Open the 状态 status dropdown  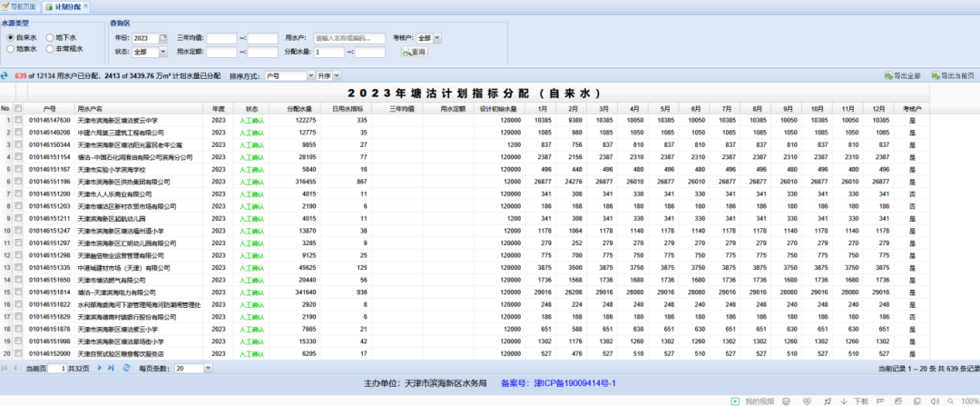click(x=163, y=52)
